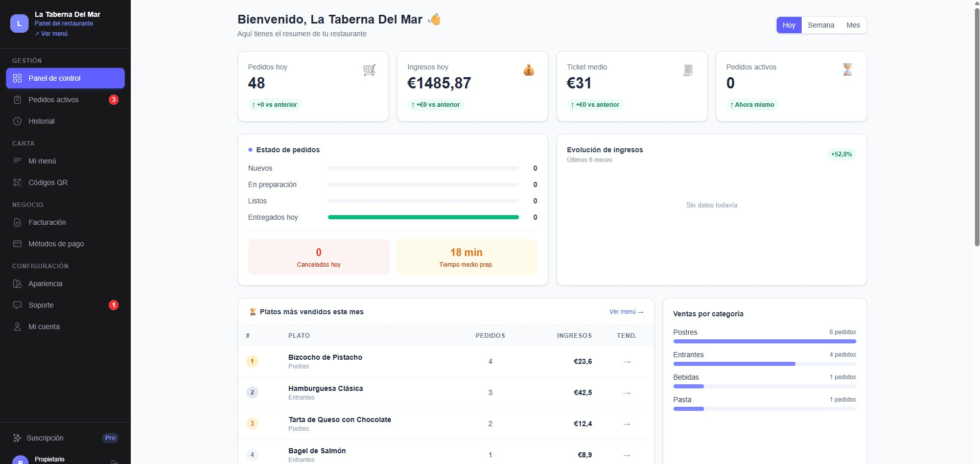Image resolution: width=980 pixels, height=464 pixels.
Task: Click the restaurant avatar letter L
Action: click(x=19, y=24)
